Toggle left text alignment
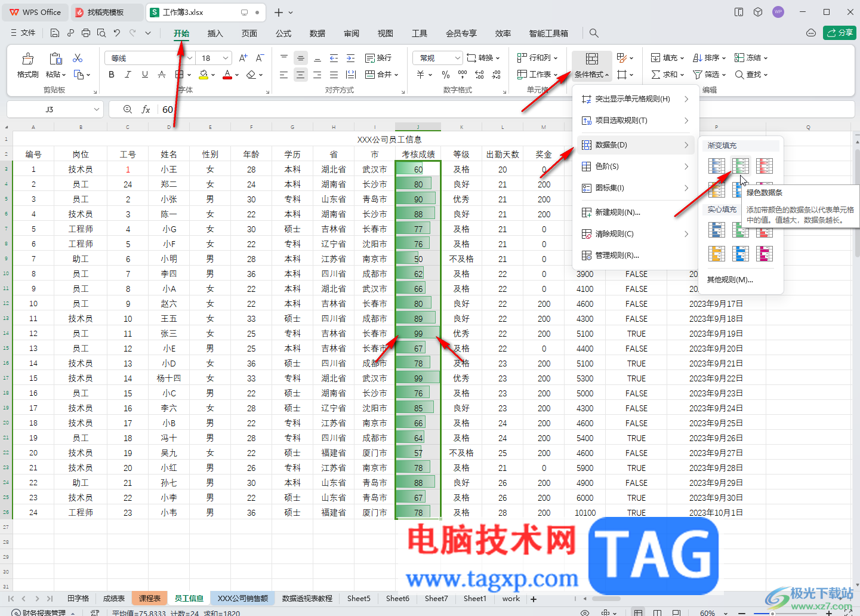The width and height of the screenshot is (860, 616). pos(284,75)
